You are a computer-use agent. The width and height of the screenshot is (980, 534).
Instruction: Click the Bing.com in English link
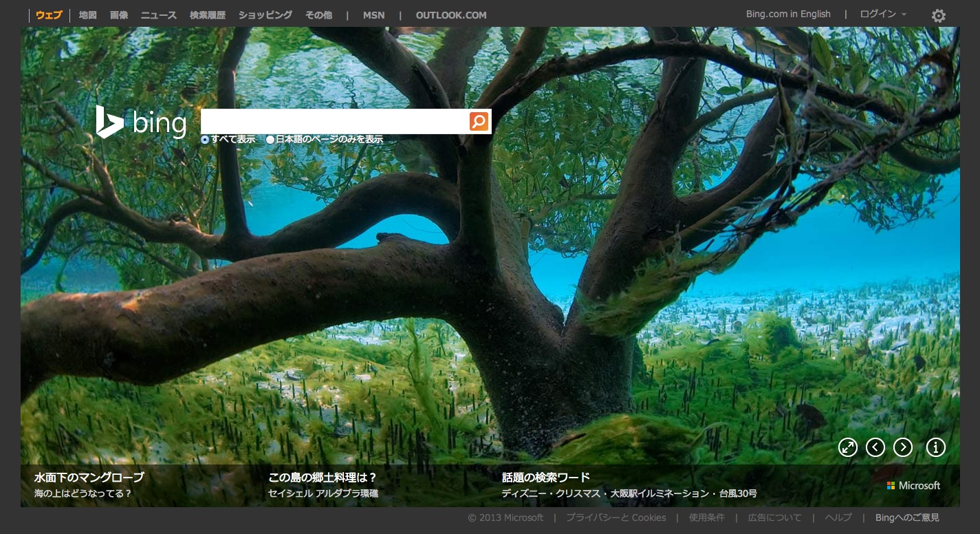pos(788,14)
